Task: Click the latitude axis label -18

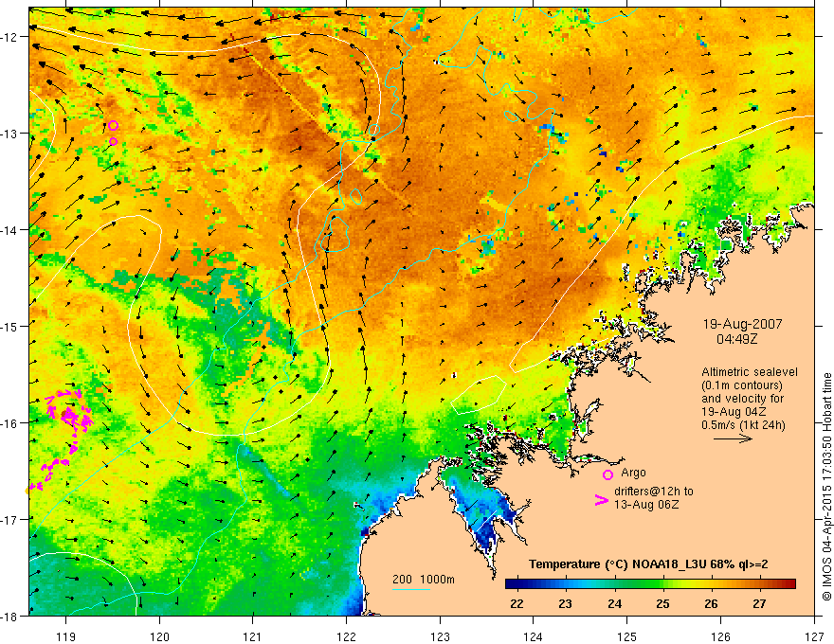Action: coord(10,616)
